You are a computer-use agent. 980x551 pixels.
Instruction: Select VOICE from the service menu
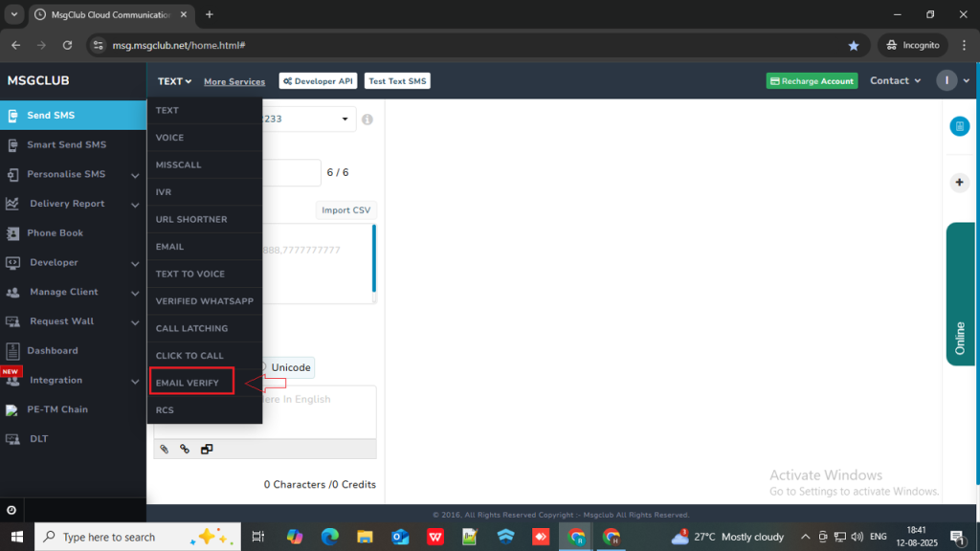(x=205, y=138)
